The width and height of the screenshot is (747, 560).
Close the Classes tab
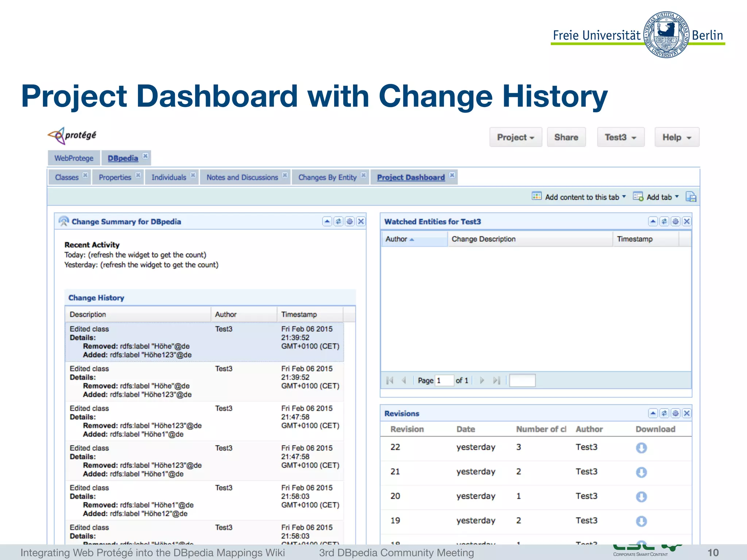click(x=85, y=175)
